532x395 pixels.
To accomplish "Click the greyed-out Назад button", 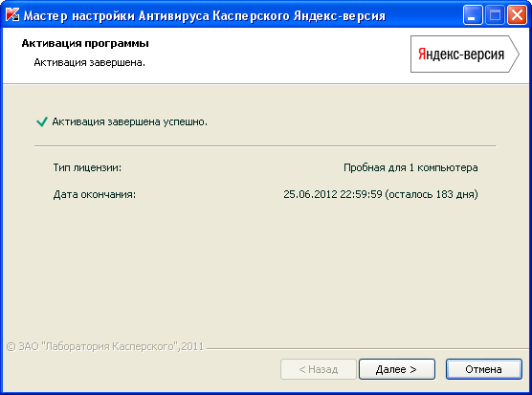I will (x=319, y=369).
